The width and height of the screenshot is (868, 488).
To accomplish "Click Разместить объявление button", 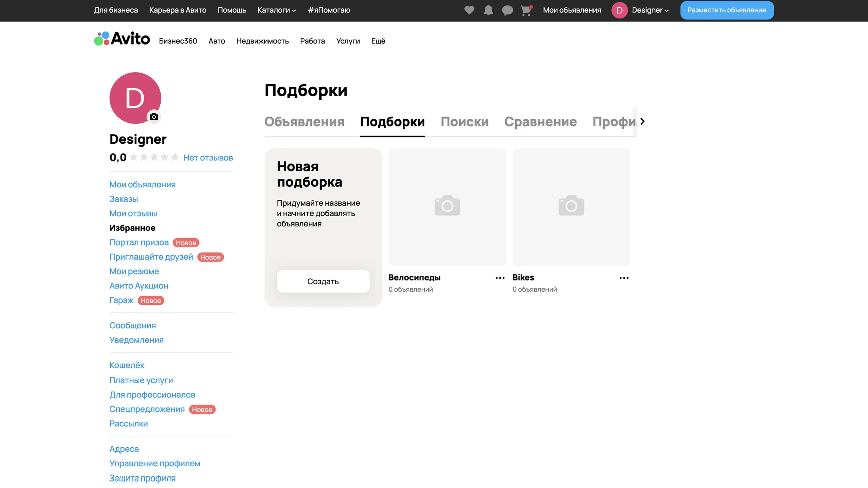I will pyautogui.click(x=726, y=10).
